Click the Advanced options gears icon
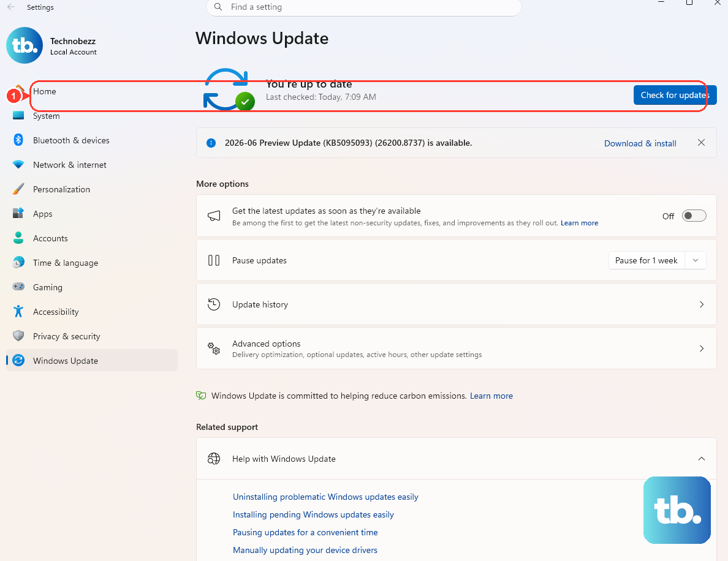The width and height of the screenshot is (728, 561). pyautogui.click(x=214, y=348)
